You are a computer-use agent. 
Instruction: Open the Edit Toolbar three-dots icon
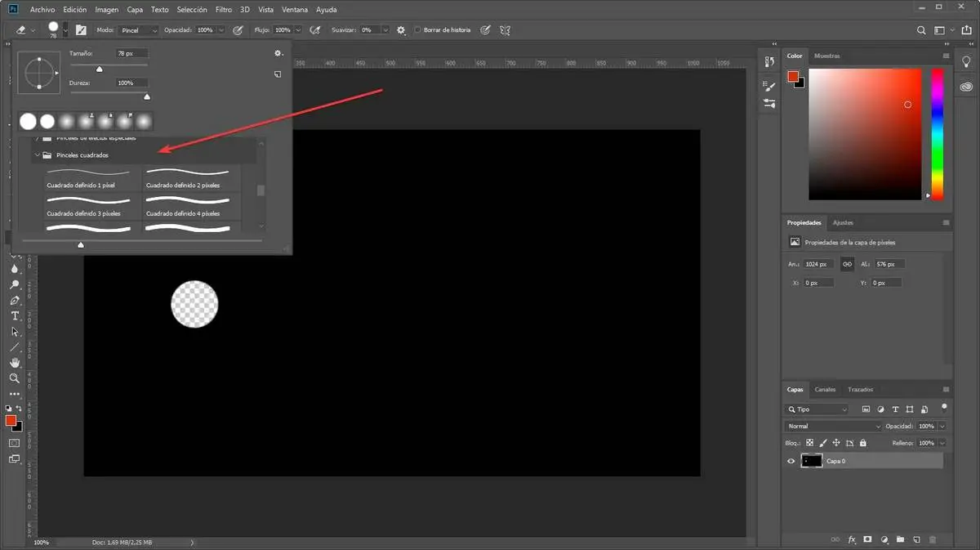point(14,394)
